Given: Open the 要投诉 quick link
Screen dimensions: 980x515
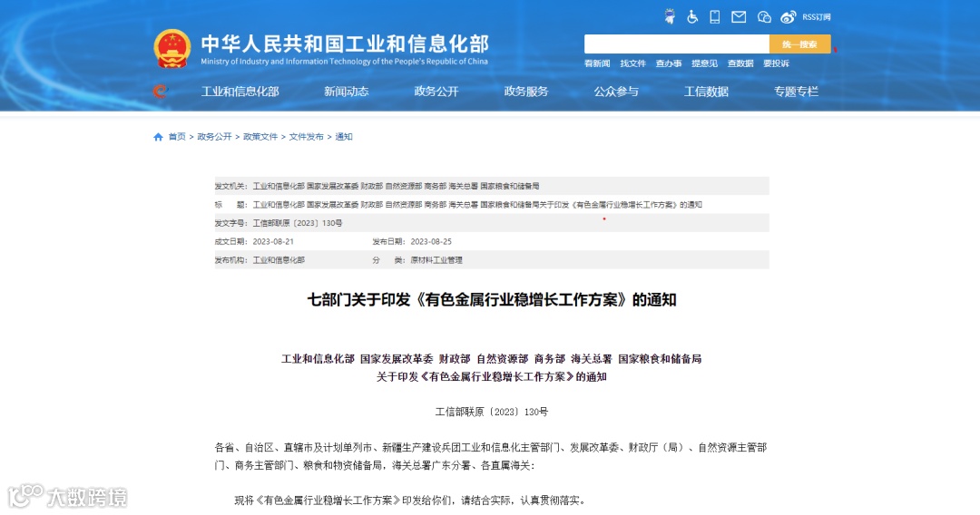Looking at the screenshot, I should click(x=776, y=63).
